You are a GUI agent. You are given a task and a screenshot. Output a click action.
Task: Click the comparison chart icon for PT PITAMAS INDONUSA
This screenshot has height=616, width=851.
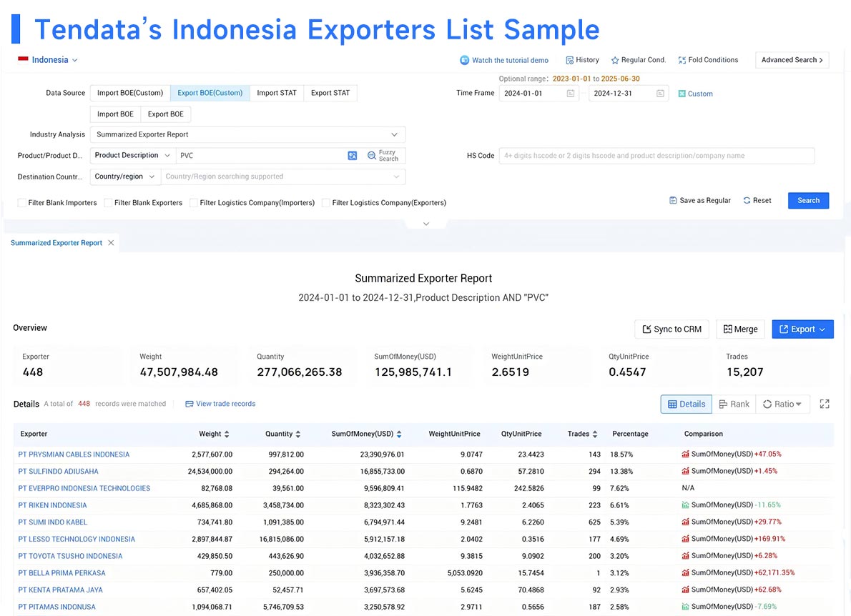[x=686, y=607]
